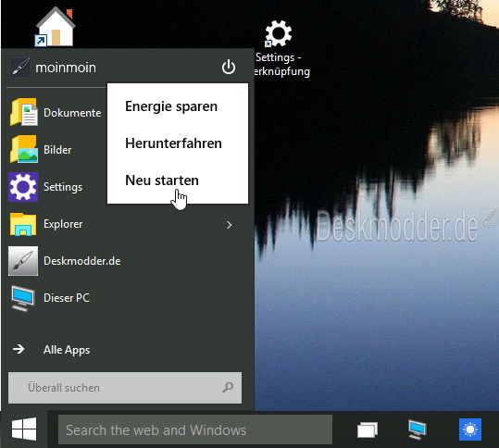Open the Dokumente folder icon
Image resolution: width=499 pixels, height=448 pixels.
click(x=23, y=112)
